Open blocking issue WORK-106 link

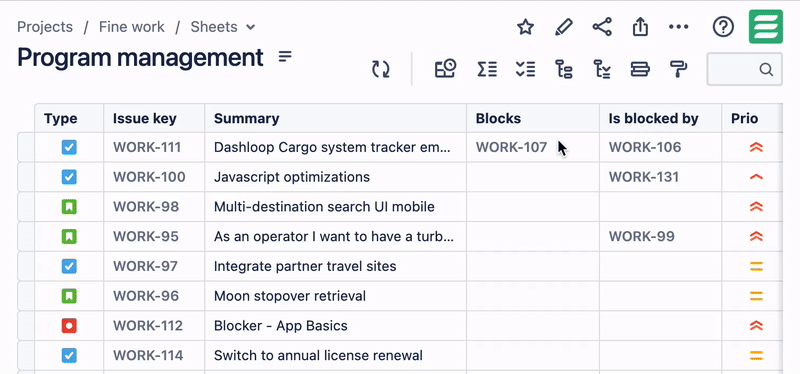pos(645,147)
